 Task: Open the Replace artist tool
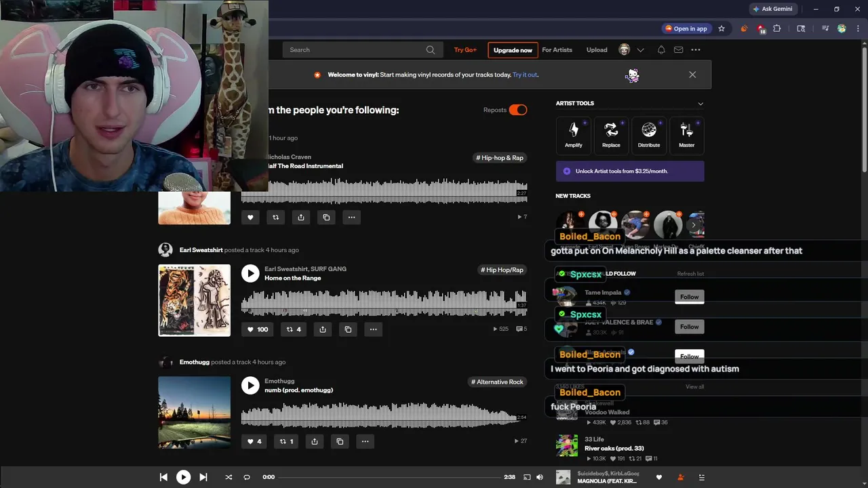611,134
